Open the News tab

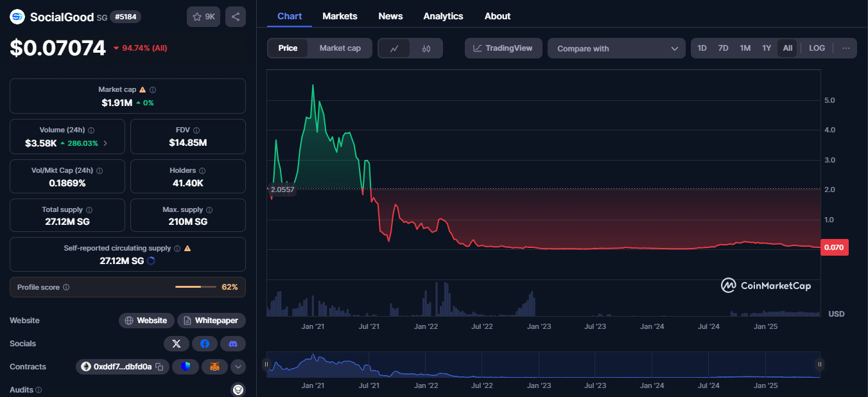pyautogui.click(x=390, y=16)
